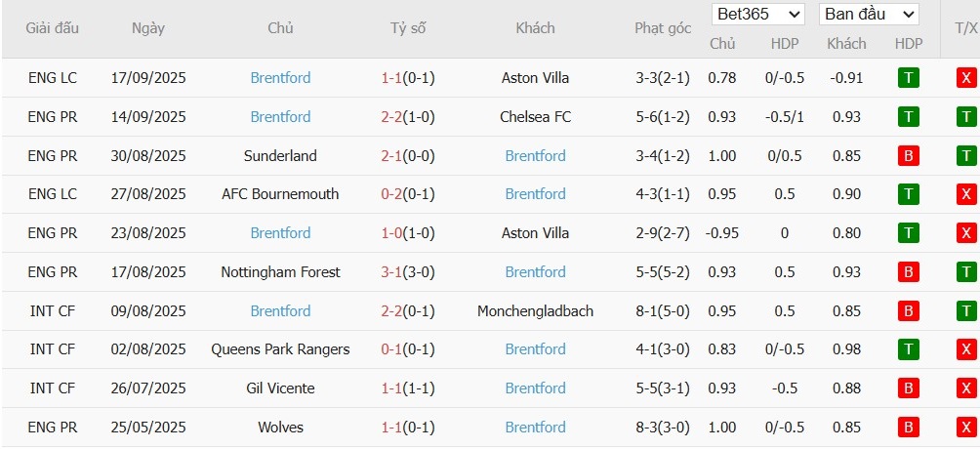Click green T HDP badge in Chelsea FC row
This screenshot has height=449, width=980.
[x=909, y=117]
